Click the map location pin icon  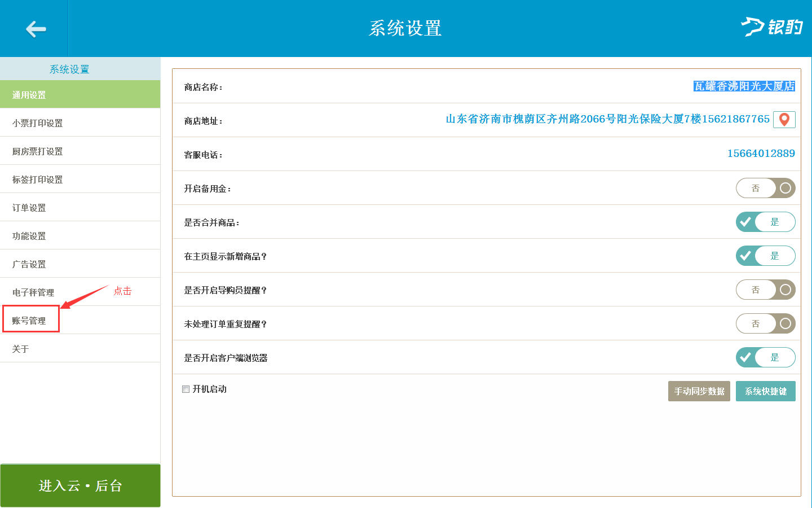tap(784, 120)
